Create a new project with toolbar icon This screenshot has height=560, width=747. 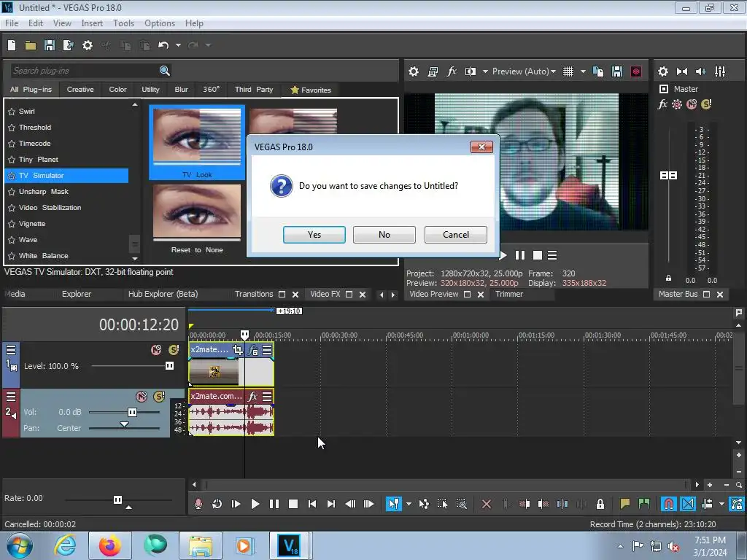12,45
